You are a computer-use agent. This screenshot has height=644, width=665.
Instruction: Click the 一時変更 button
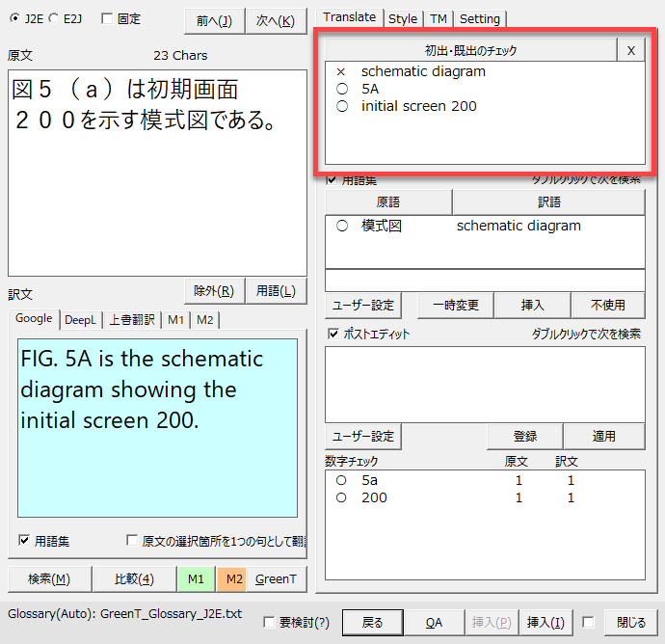pos(455,305)
